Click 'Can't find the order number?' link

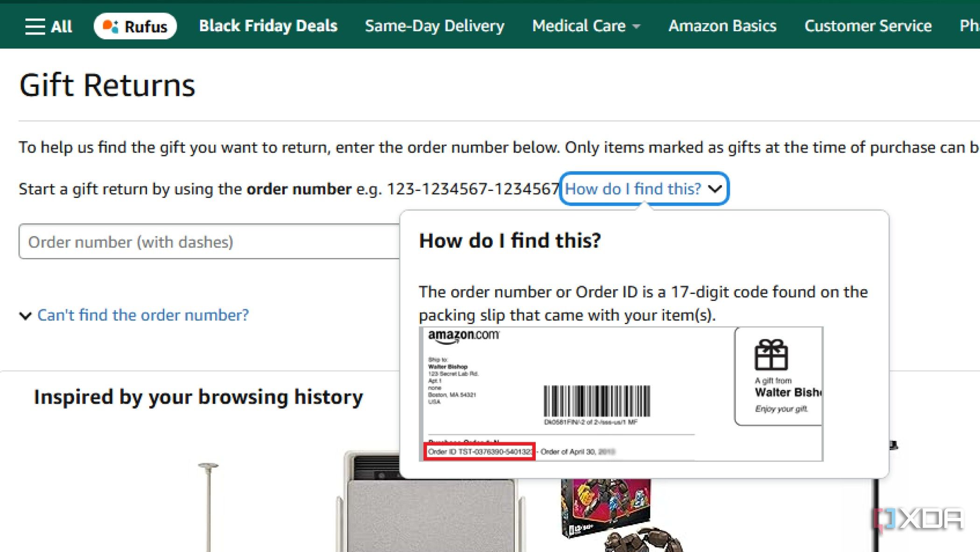click(143, 315)
